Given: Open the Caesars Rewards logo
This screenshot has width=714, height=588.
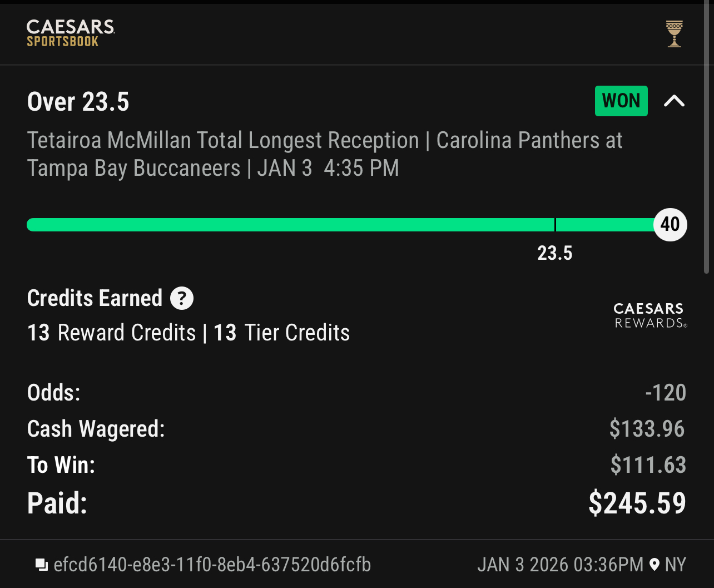Looking at the screenshot, I should [650, 315].
